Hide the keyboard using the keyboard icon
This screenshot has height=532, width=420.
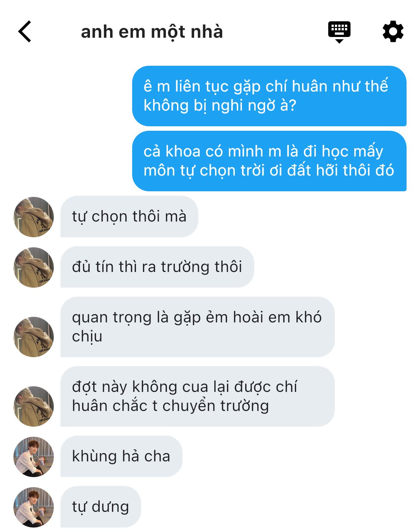tap(339, 32)
